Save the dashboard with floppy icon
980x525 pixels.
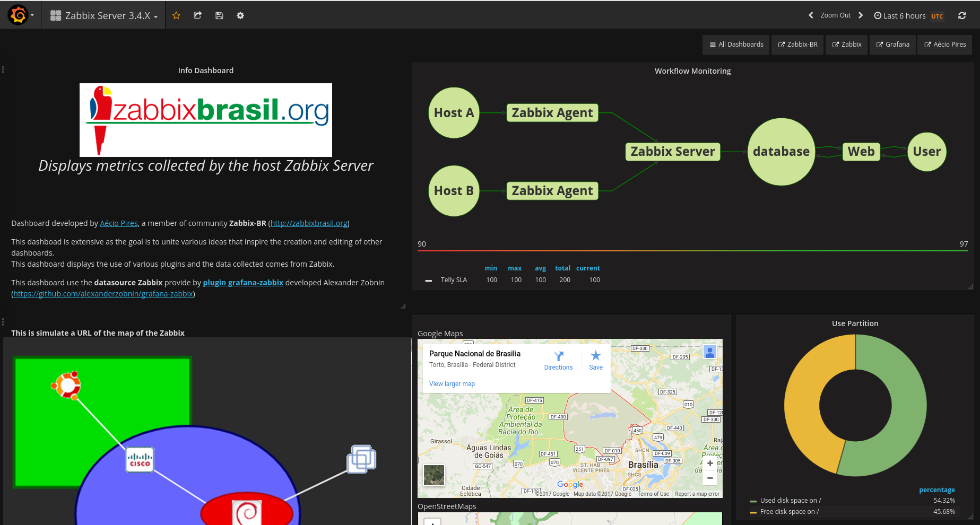pyautogui.click(x=219, y=15)
